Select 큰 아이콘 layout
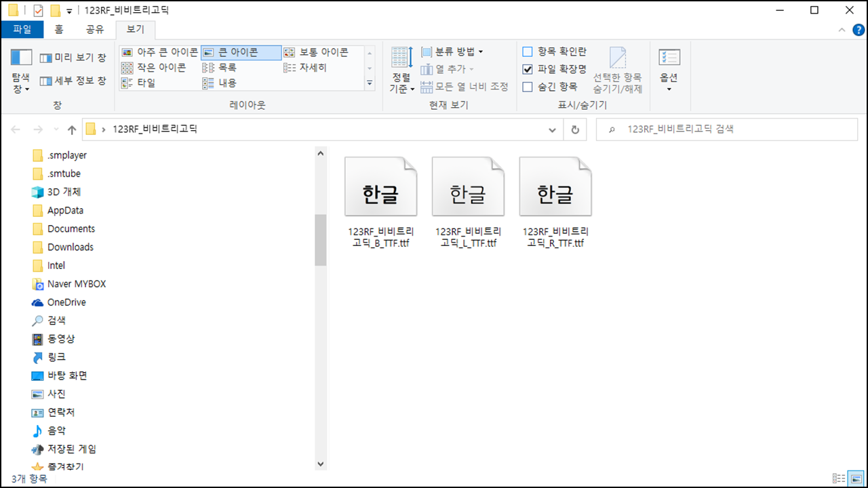 tap(241, 52)
